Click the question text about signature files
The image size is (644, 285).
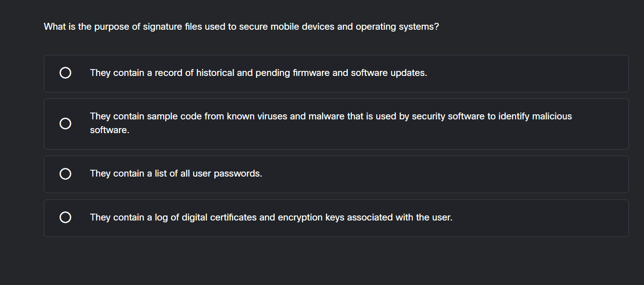coord(241,27)
